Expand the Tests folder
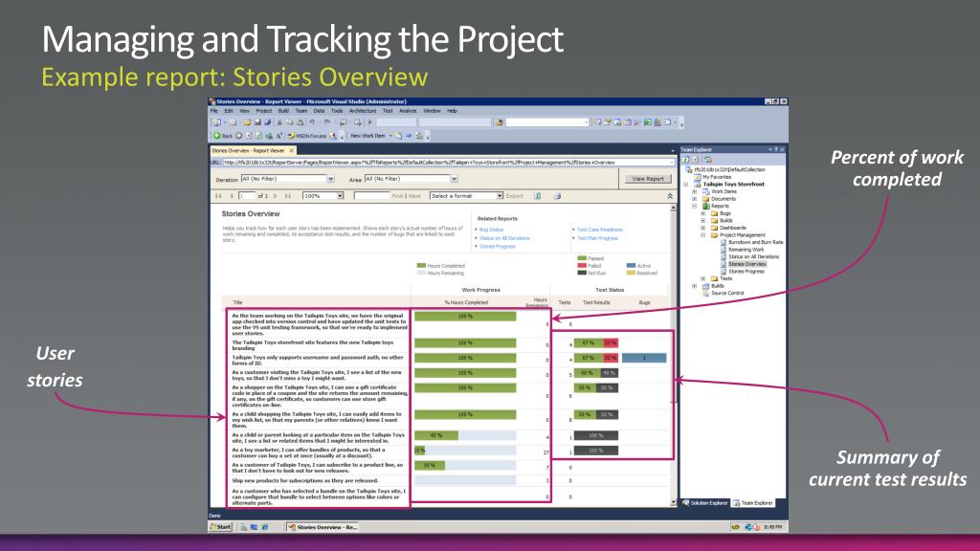This screenshot has width=980, height=551. pyautogui.click(x=703, y=278)
